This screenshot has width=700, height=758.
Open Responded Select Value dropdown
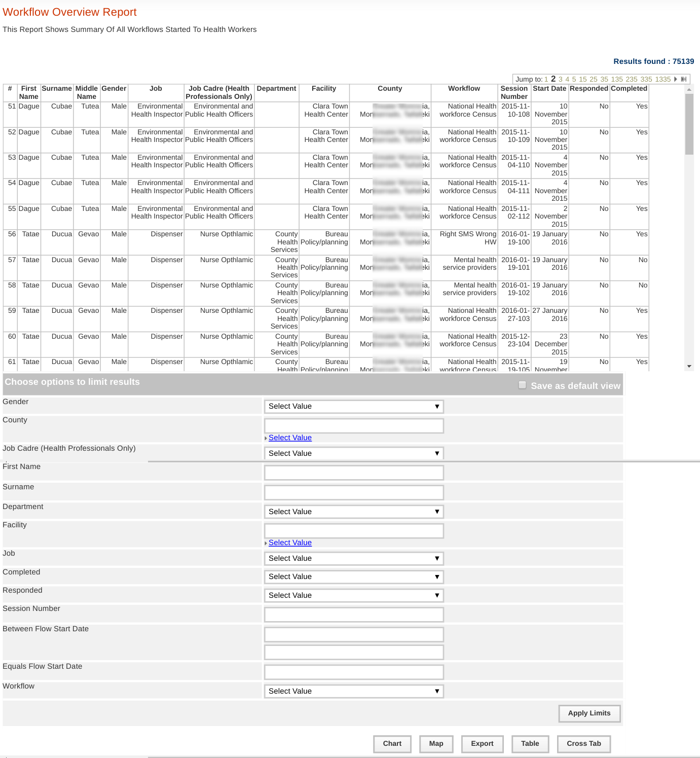(354, 595)
